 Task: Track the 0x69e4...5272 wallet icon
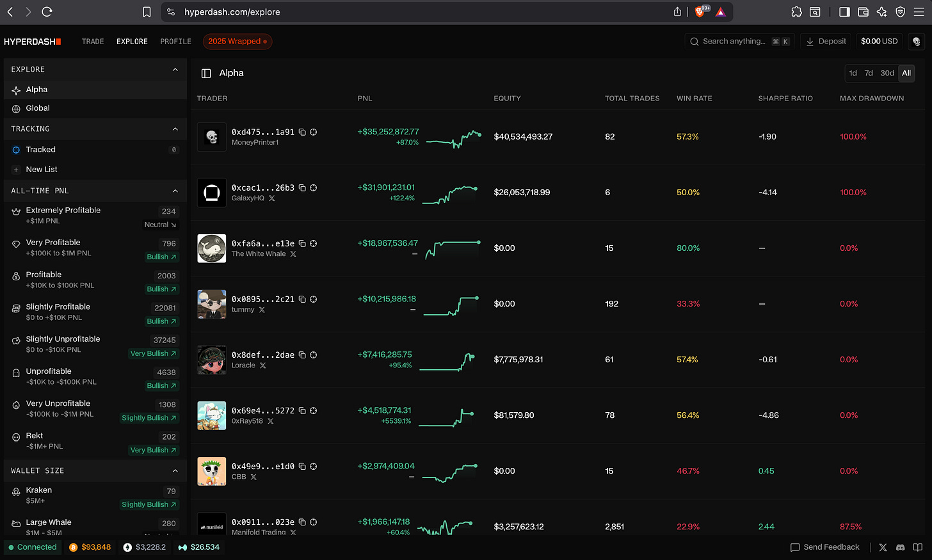coord(314,411)
